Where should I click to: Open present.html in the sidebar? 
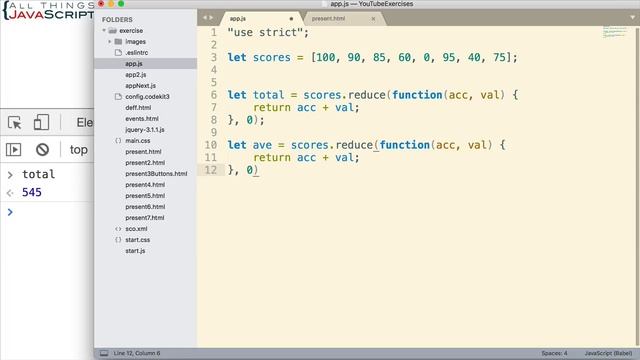click(143, 152)
